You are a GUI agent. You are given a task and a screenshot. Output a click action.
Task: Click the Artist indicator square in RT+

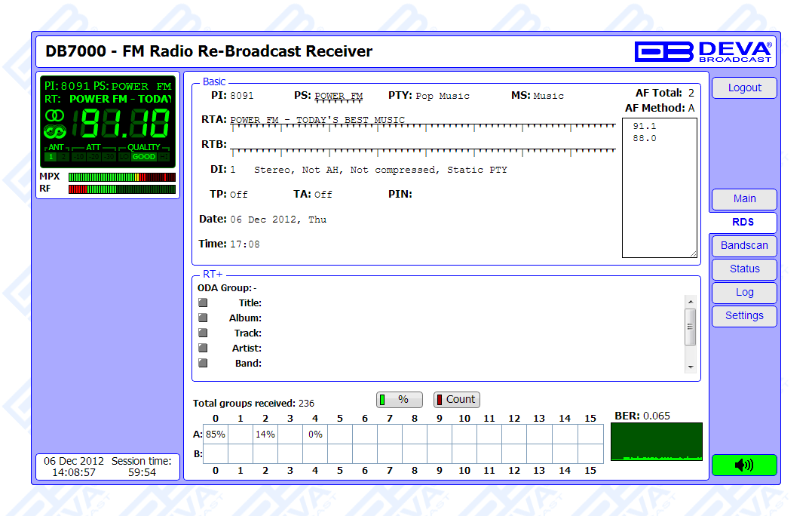point(203,348)
